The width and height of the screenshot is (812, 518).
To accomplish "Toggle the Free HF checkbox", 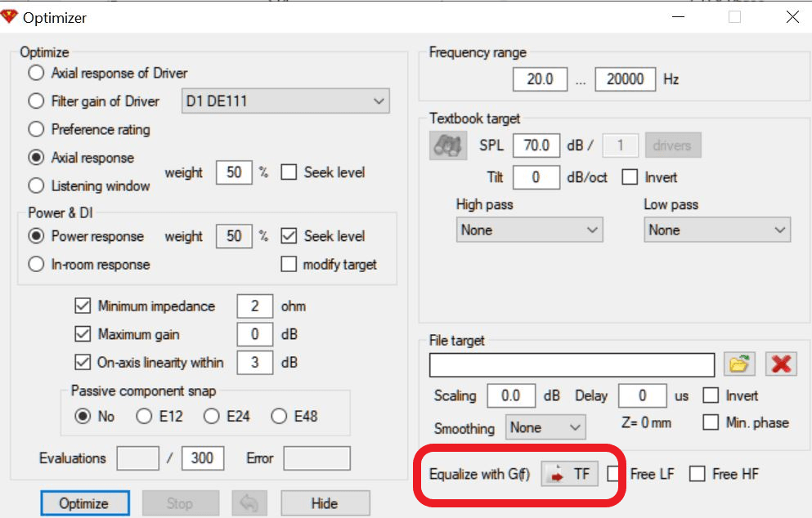I will (x=697, y=474).
